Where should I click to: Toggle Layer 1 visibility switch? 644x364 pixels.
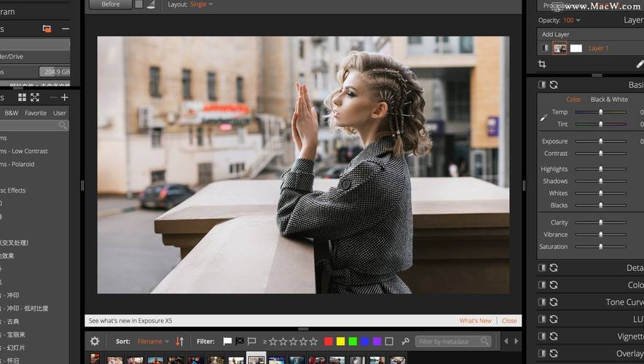click(x=544, y=48)
